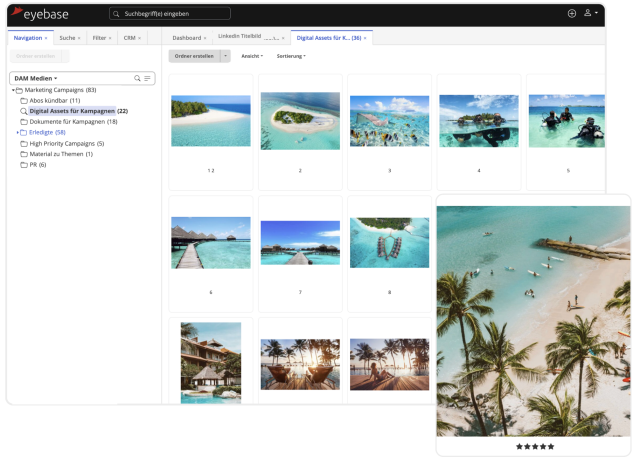The height and width of the screenshot is (464, 640).
Task: Click the arrow next to Ordner erstellen
Action: pyautogui.click(x=225, y=56)
